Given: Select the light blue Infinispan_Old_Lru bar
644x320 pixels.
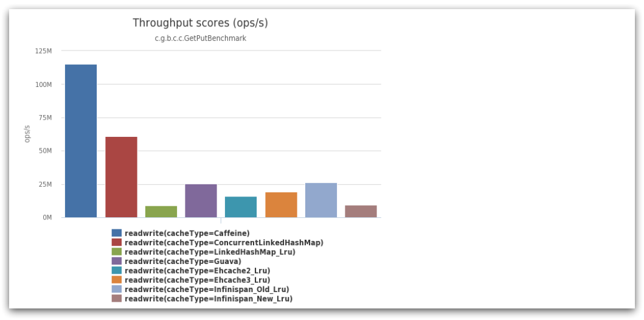Looking at the screenshot, I should 320,200.
